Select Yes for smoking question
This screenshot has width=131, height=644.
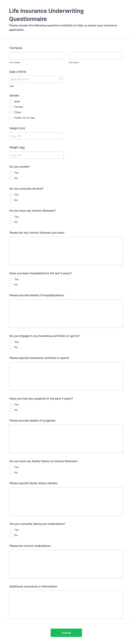11,173
